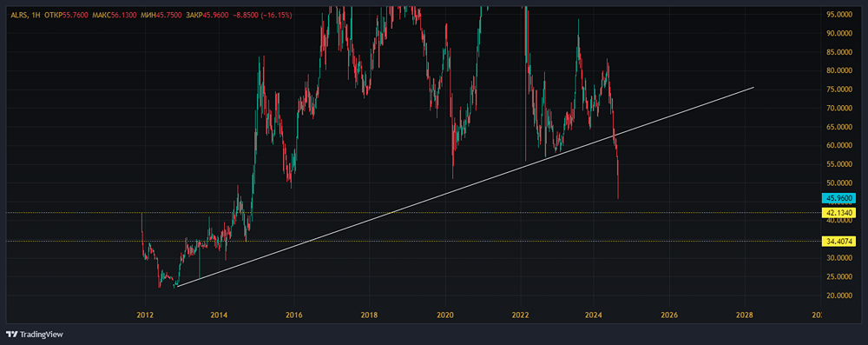Click the 2020 label on time axis
The image size is (868, 345).
coord(445,315)
